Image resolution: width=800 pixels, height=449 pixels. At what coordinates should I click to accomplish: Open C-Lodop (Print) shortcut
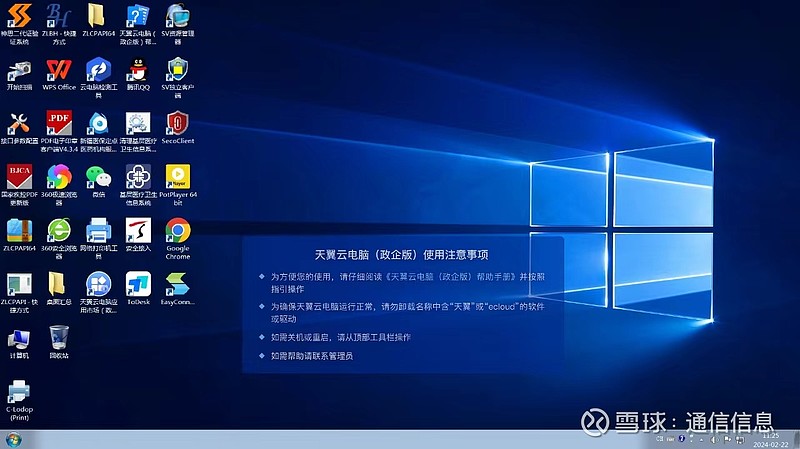tap(19, 401)
